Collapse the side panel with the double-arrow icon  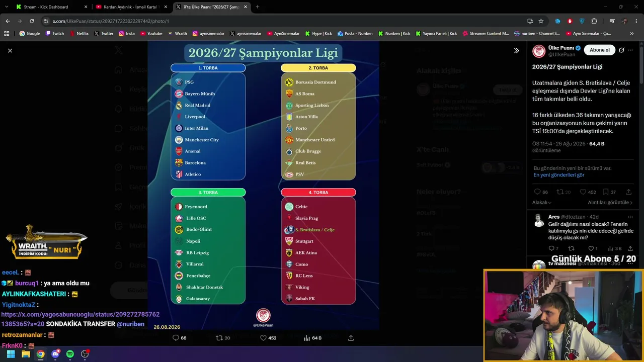[516, 50]
